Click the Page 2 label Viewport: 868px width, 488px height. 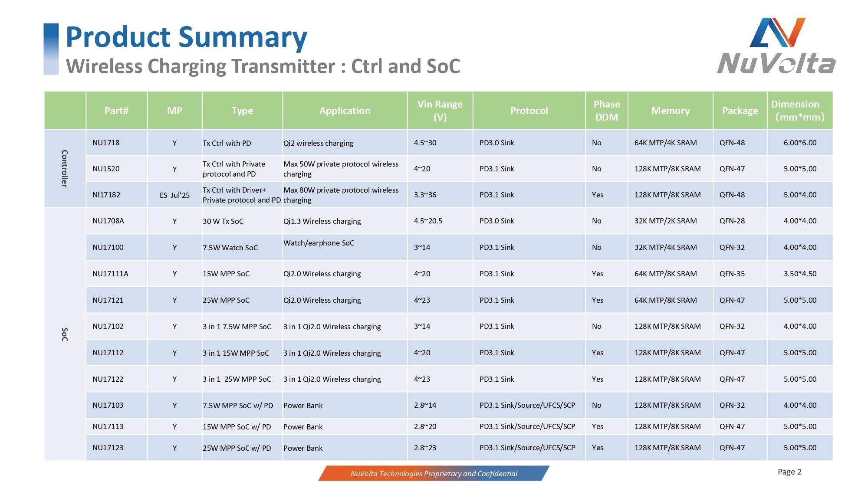point(789,472)
